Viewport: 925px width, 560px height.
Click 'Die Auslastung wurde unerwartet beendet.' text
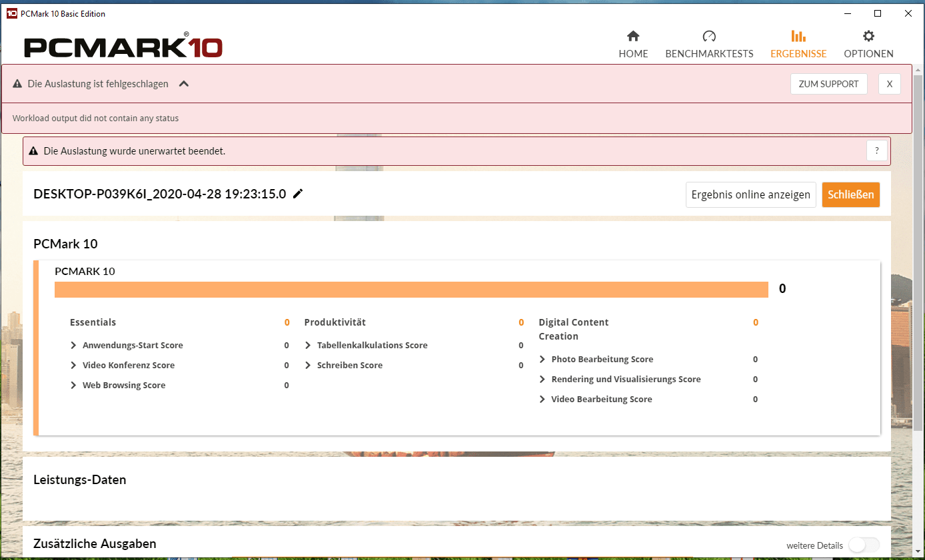point(135,151)
